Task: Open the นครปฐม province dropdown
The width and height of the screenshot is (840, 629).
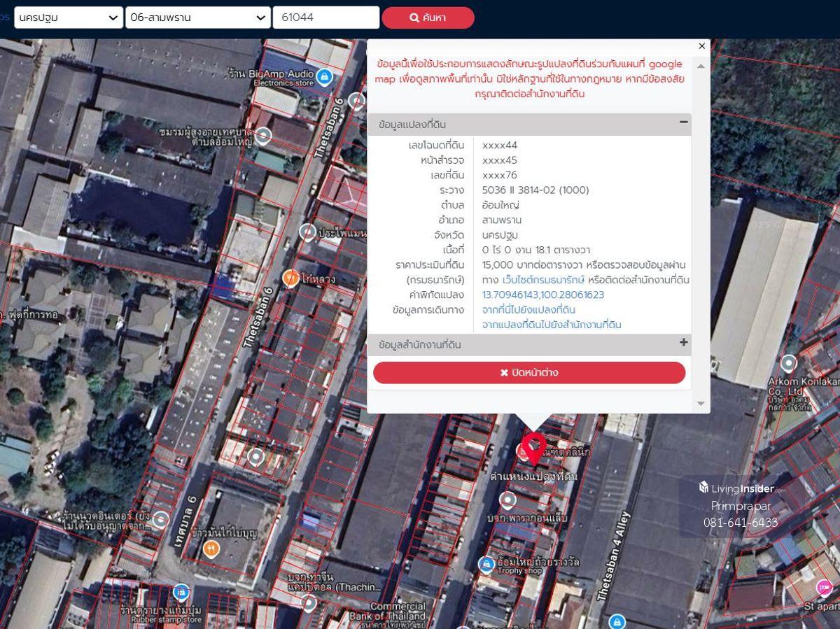Action: [x=69, y=17]
